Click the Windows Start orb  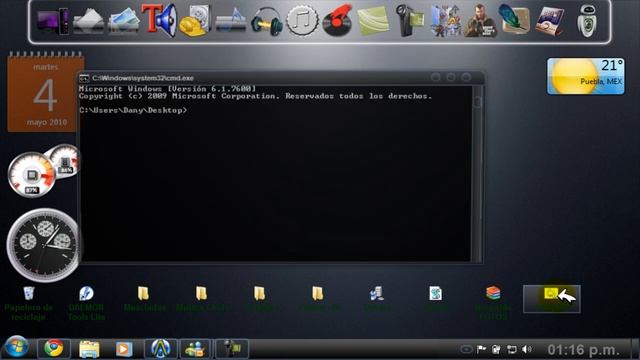16,347
